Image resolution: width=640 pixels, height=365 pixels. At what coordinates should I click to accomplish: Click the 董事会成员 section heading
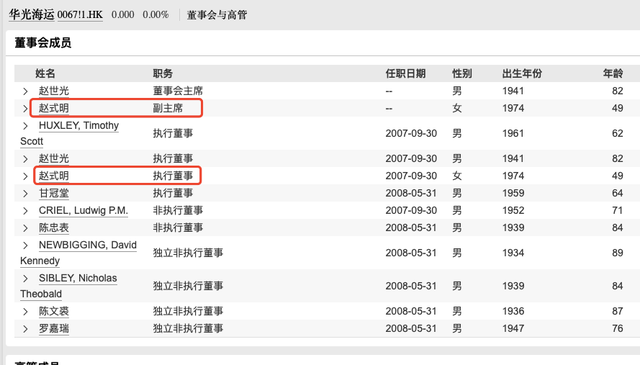(x=43, y=43)
